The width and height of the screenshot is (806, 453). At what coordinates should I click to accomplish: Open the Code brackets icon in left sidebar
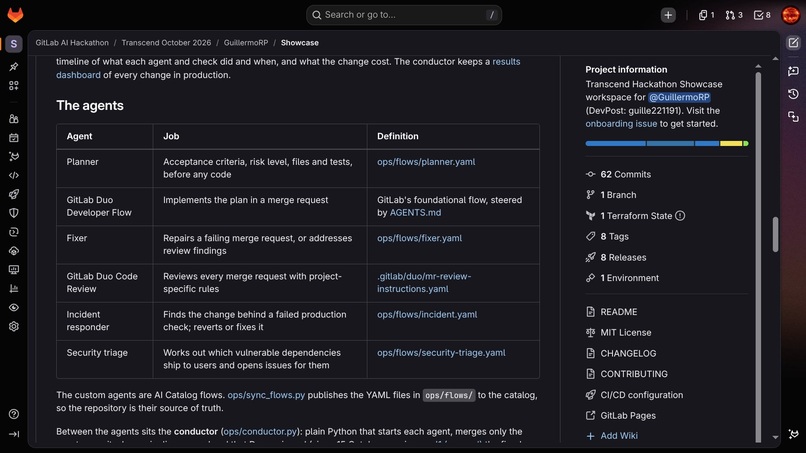click(14, 175)
